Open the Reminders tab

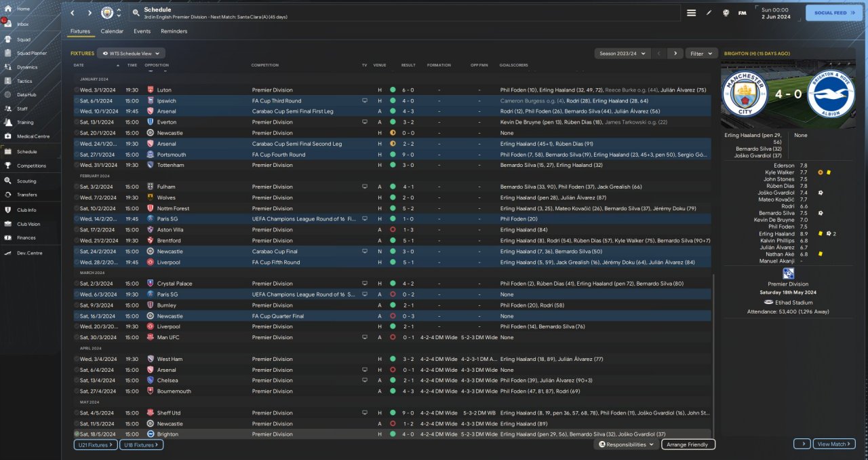(174, 31)
